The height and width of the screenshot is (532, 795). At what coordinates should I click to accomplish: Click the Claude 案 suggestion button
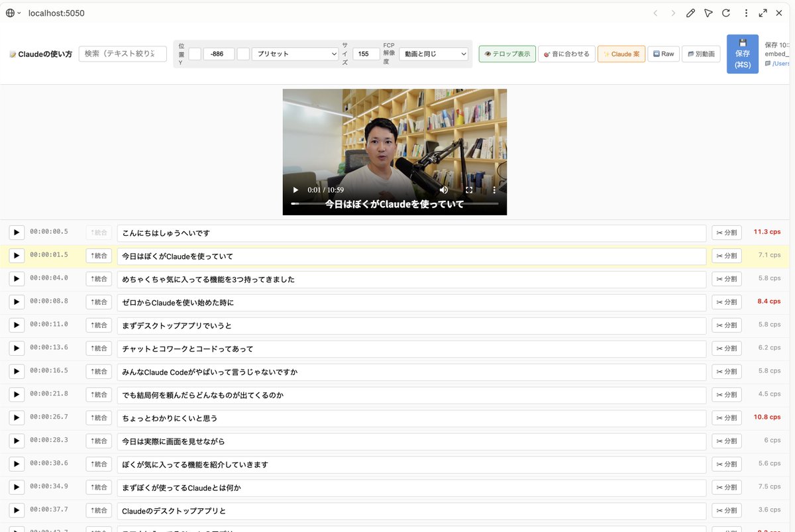point(621,54)
